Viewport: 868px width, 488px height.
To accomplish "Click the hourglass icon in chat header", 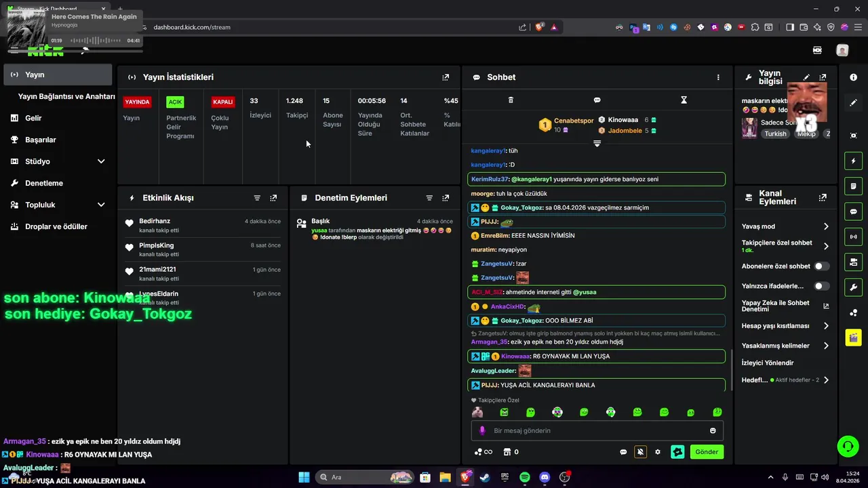I will [x=684, y=100].
